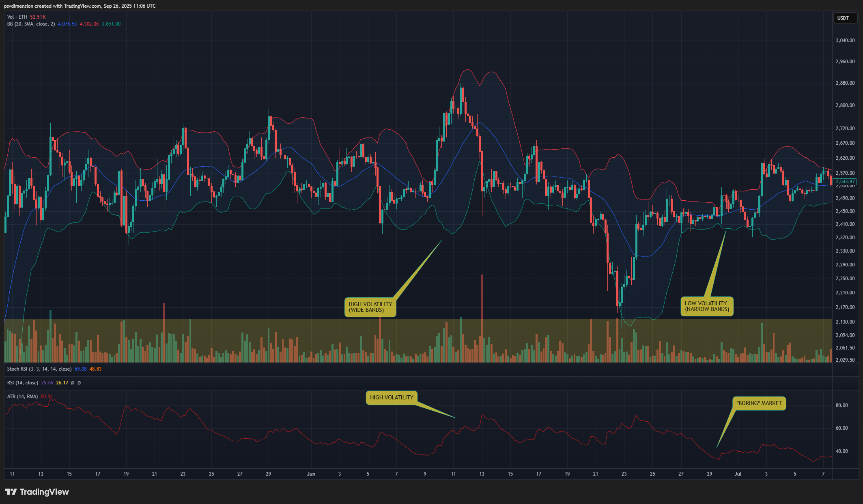Click the ATR (14, RMA) legend title

[x=22, y=397]
